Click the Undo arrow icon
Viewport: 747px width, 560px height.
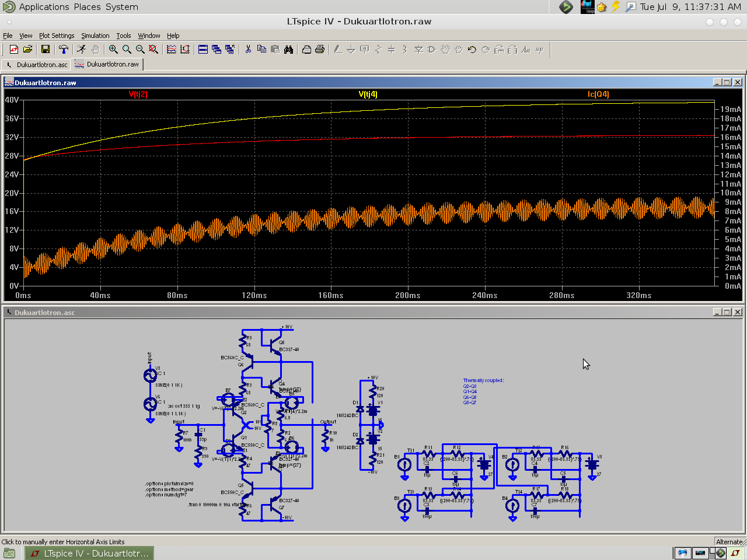pos(472,50)
